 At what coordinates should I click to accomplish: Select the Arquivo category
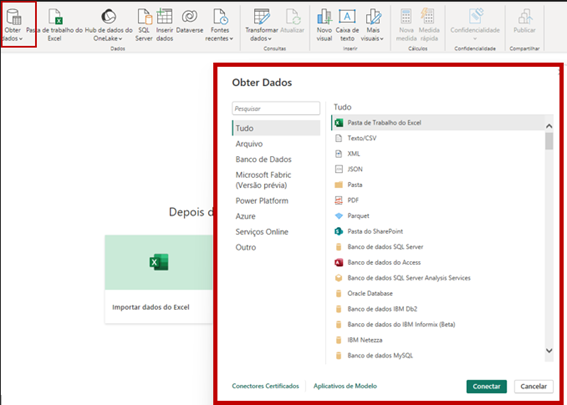(x=276, y=144)
